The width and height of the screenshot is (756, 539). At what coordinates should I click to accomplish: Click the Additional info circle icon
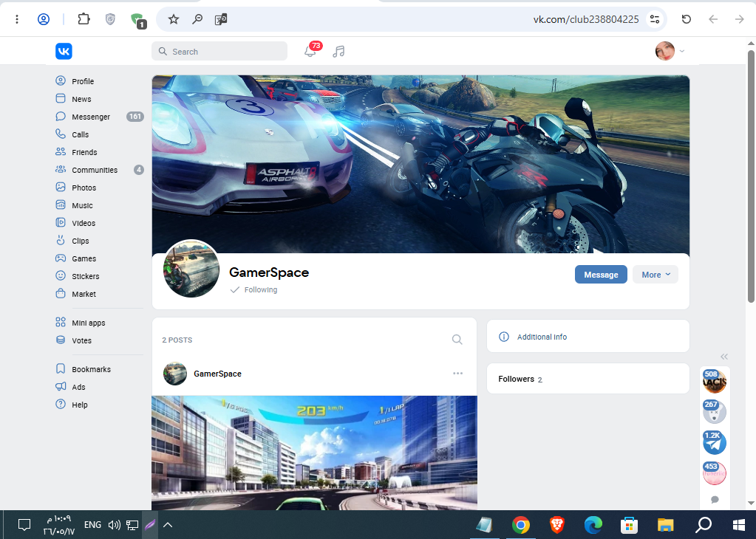(504, 337)
